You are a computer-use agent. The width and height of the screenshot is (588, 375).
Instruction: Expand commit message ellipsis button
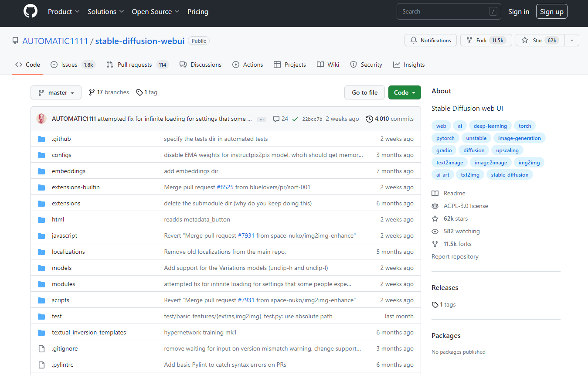pyautogui.click(x=262, y=119)
